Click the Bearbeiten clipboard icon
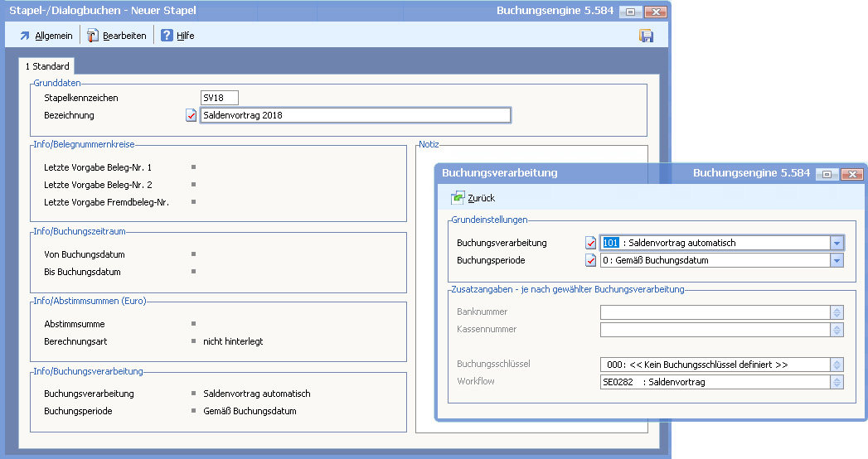The height and width of the screenshot is (459, 868). 93,36
